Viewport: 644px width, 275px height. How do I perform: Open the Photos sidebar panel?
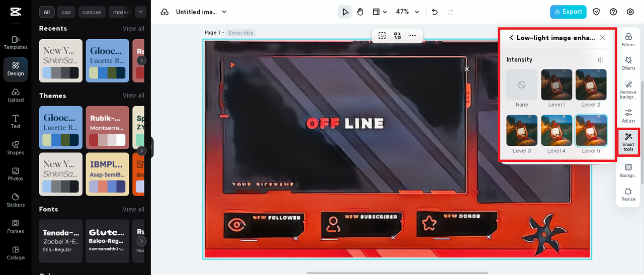(16, 174)
